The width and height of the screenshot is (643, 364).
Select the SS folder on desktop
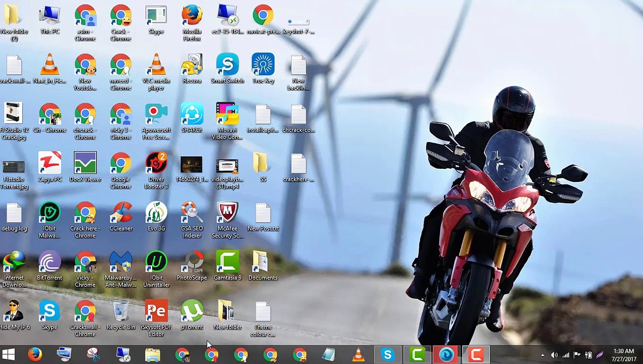point(263,167)
